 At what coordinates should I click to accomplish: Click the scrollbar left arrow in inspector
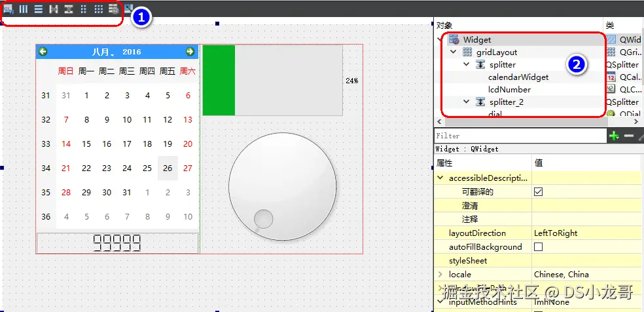pyautogui.click(x=439, y=122)
